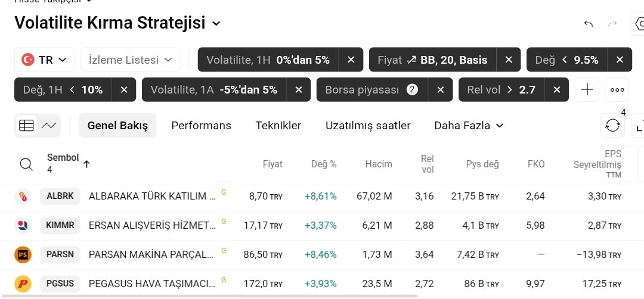
Task: Switch to chart view icon
Action: tap(49, 126)
